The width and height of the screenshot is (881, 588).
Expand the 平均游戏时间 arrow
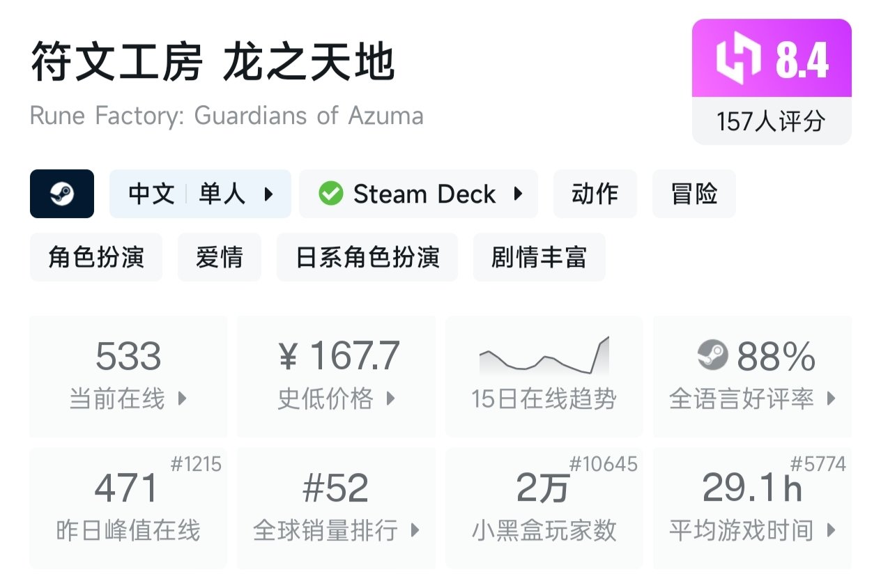(x=831, y=531)
